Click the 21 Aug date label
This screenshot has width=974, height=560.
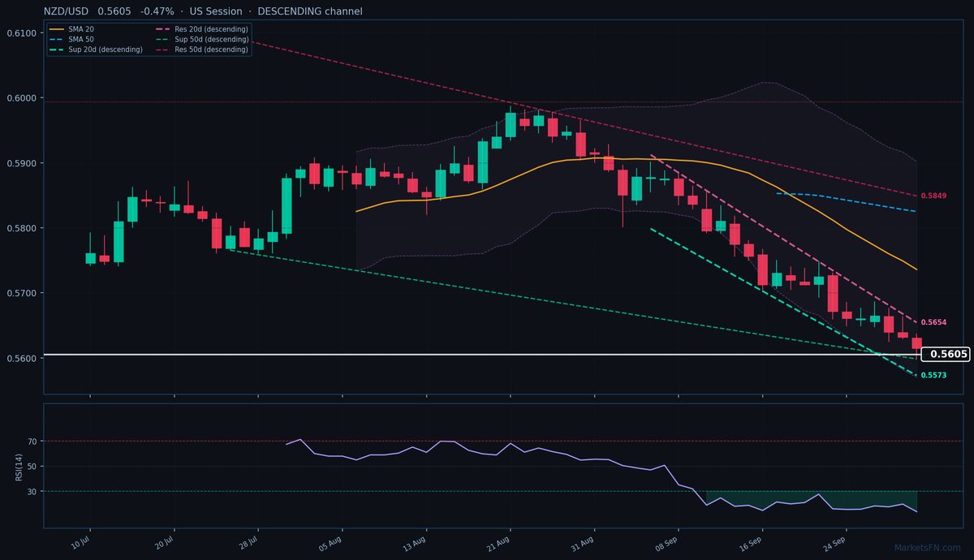pos(499,543)
